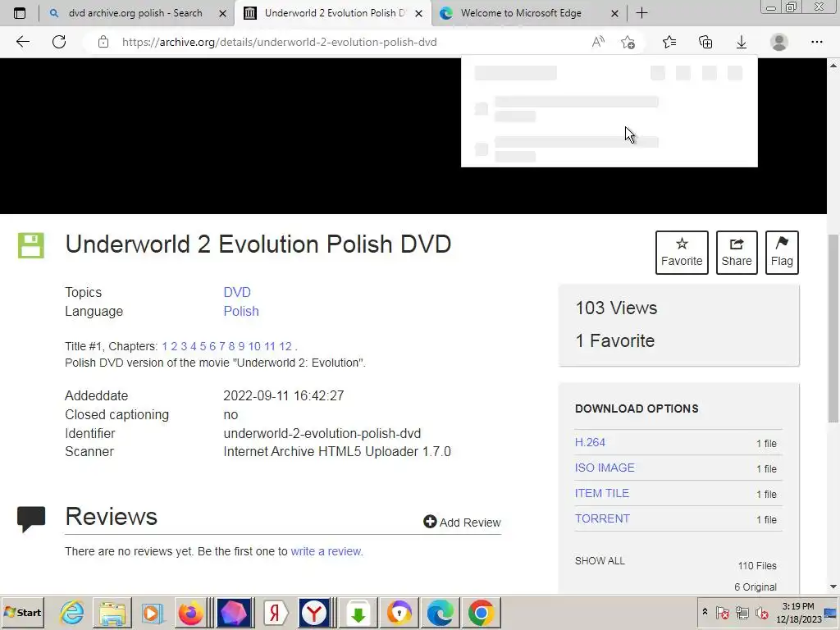
Task: Open Settings and more ellipsis menu
Action: pos(816,42)
